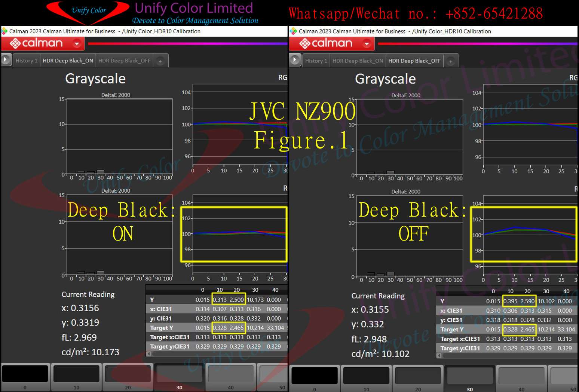Switch to HDR Deep Black_ON tab in right window

pyautogui.click(x=358, y=61)
